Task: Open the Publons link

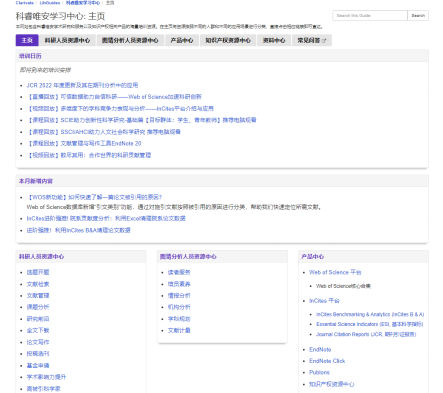Action: coord(319,372)
